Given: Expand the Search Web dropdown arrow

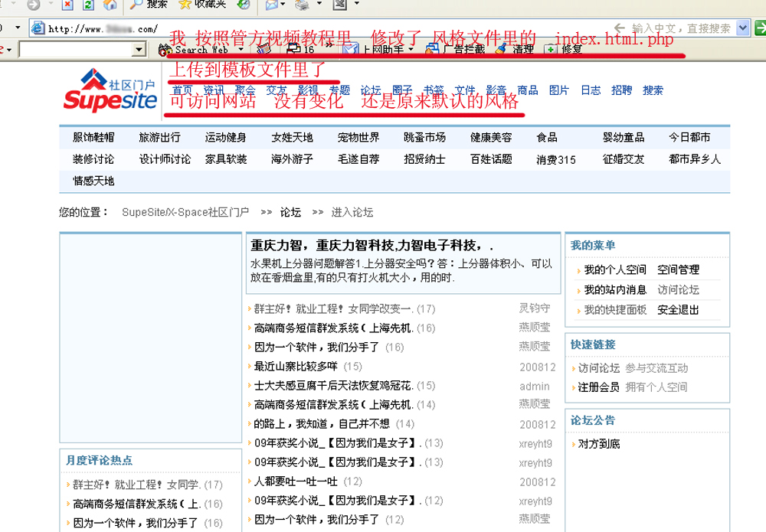Looking at the screenshot, I should pyautogui.click(x=241, y=50).
